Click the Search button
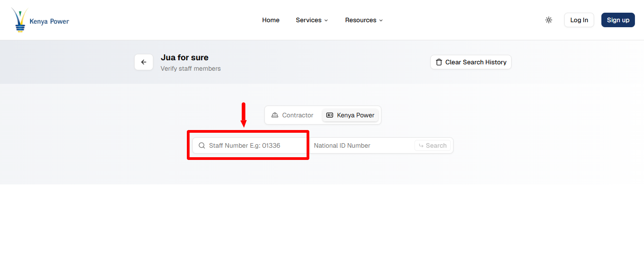This screenshot has width=644, height=275. [x=433, y=145]
